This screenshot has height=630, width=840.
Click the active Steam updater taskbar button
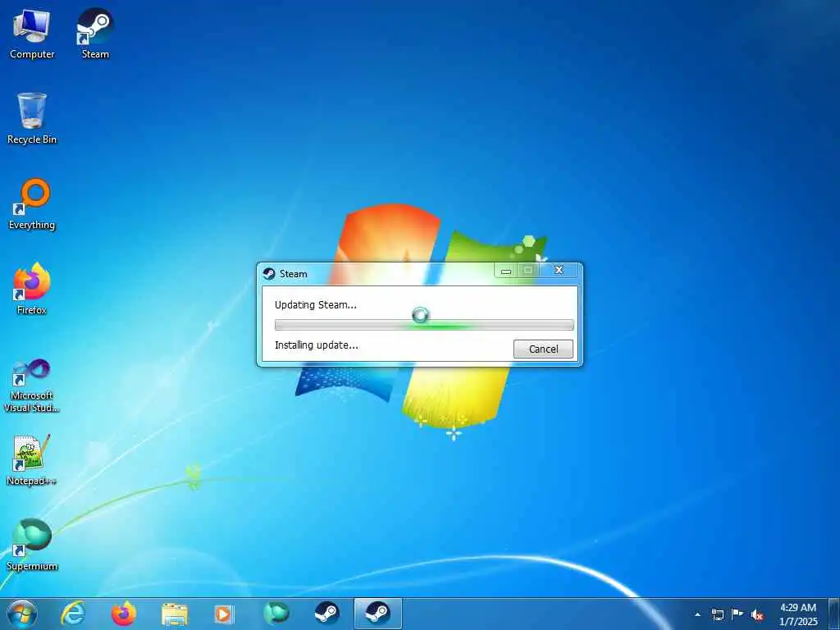pos(377,614)
